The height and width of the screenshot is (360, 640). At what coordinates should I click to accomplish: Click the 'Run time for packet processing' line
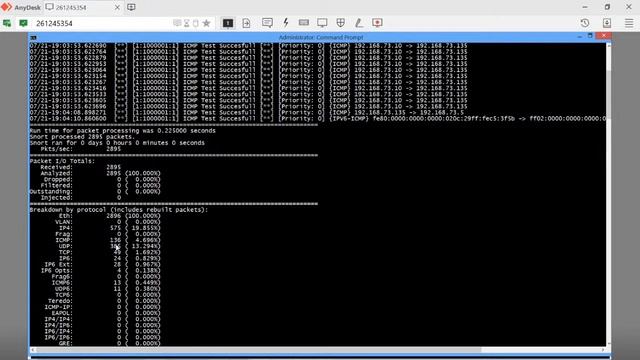(122, 131)
